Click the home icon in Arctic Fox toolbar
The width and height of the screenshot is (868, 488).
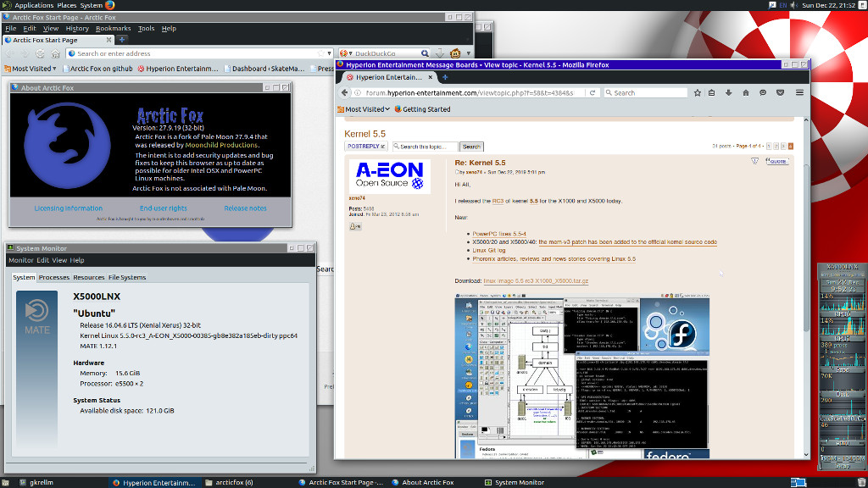click(x=55, y=53)
